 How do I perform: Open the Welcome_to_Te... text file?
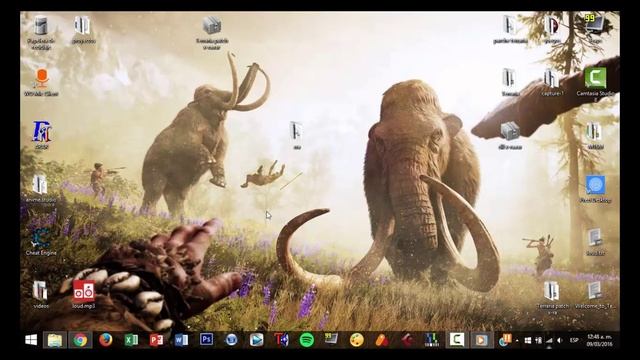(595, 295)
